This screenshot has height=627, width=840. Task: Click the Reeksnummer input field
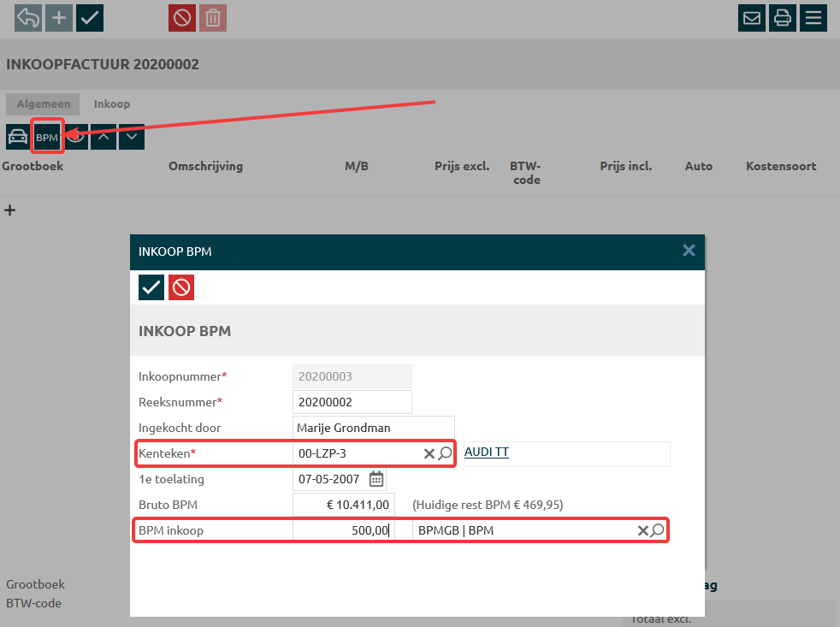pos(352,402)
